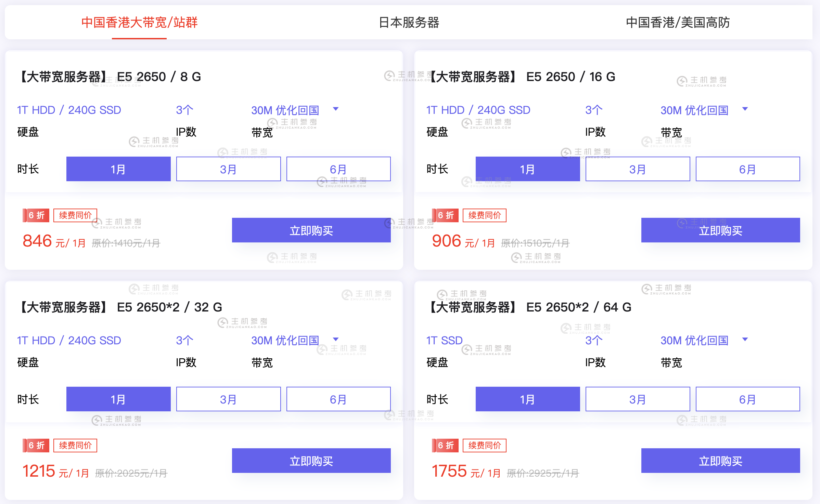Choose 3月 duration on the 16 G card
Image resolution: width=820 pixels, height=504 pixels.
[x=637, y=169]
